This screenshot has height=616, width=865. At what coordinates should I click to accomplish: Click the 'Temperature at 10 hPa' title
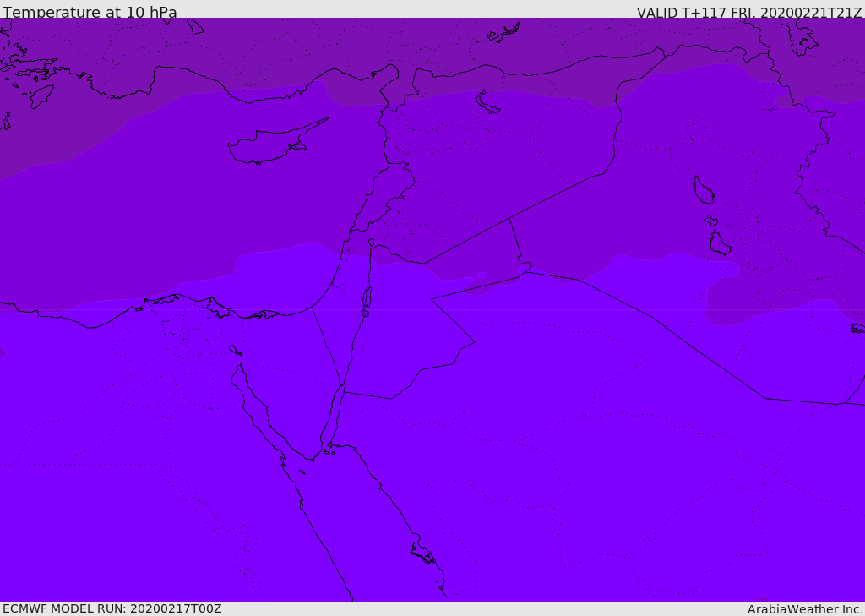(x=90, y=13)
